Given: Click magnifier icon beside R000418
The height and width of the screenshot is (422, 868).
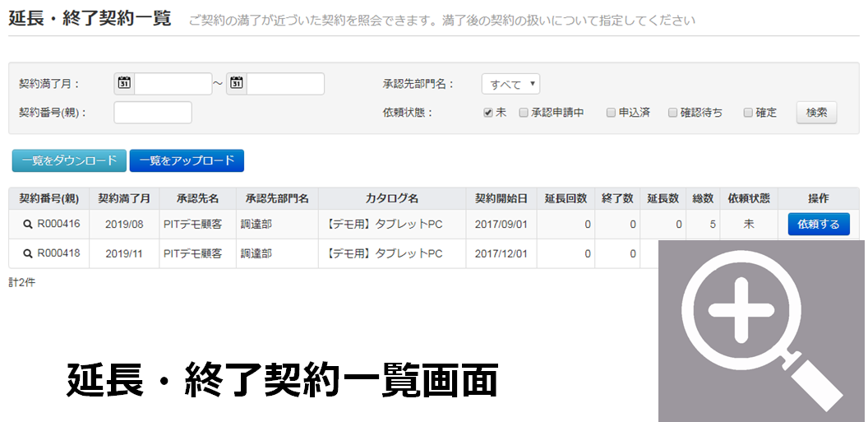Looking at the screenshot, I should point(27,253).
